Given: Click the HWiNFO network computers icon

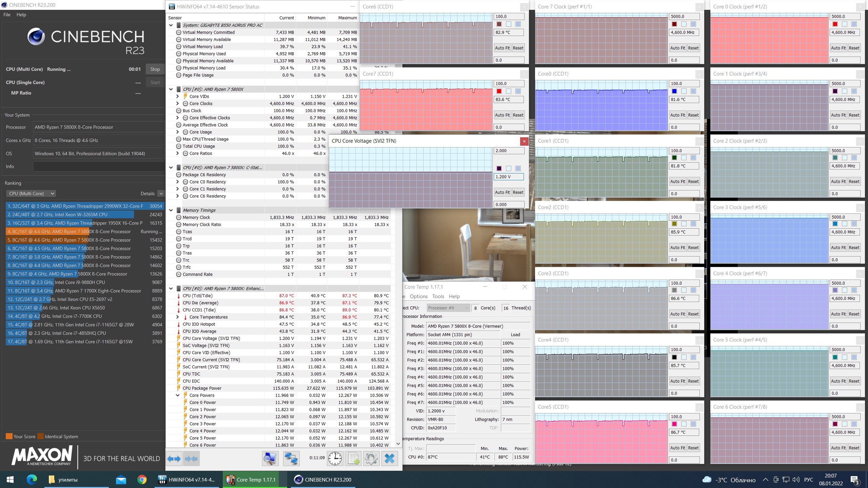Looking at the screenshot, I should (x=291, y=459).
